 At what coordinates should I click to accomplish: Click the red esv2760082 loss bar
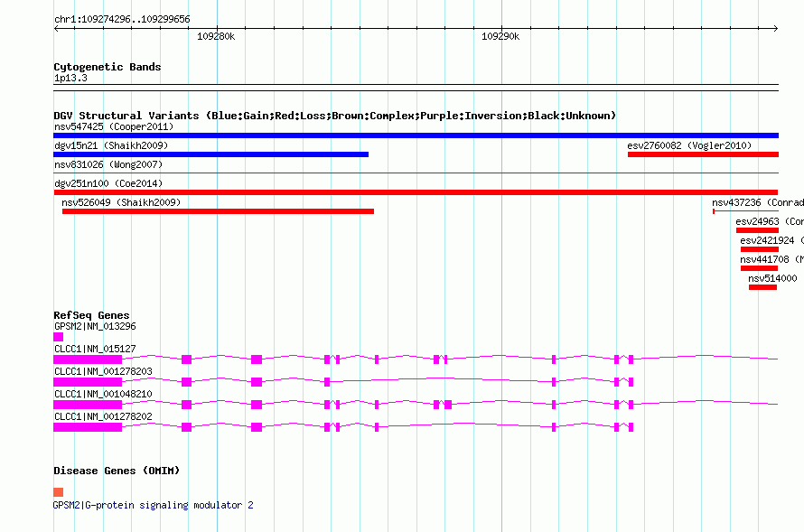point(703,154)
